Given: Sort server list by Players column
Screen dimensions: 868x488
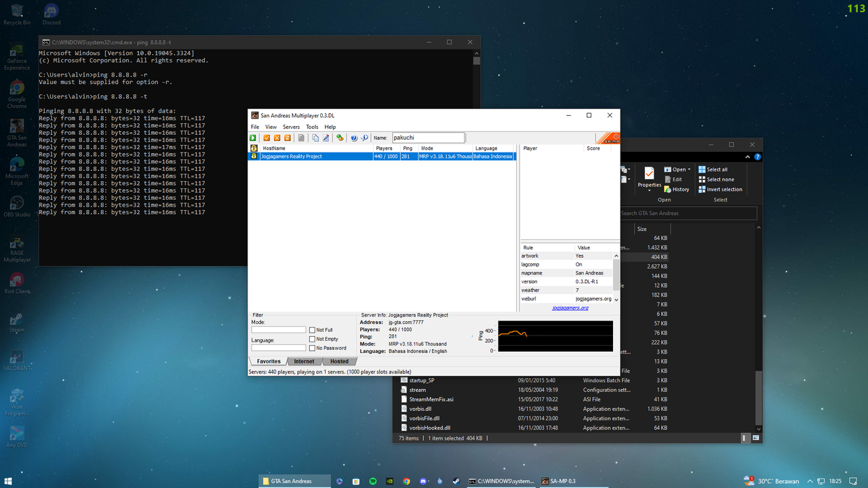Looking at the screenshot, I should pyautogui.click(x=386, y=148).
